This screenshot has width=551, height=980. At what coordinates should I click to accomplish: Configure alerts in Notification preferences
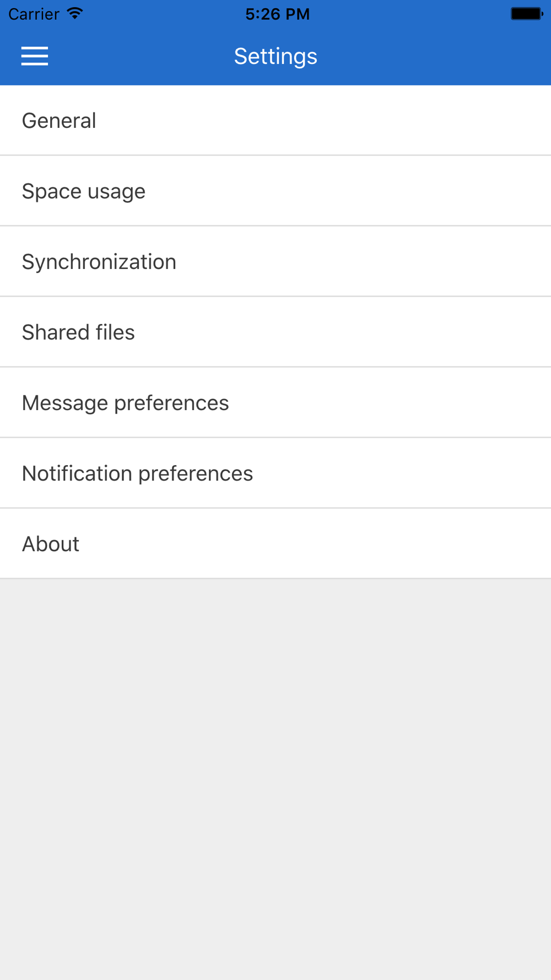[x=275, y=473]
